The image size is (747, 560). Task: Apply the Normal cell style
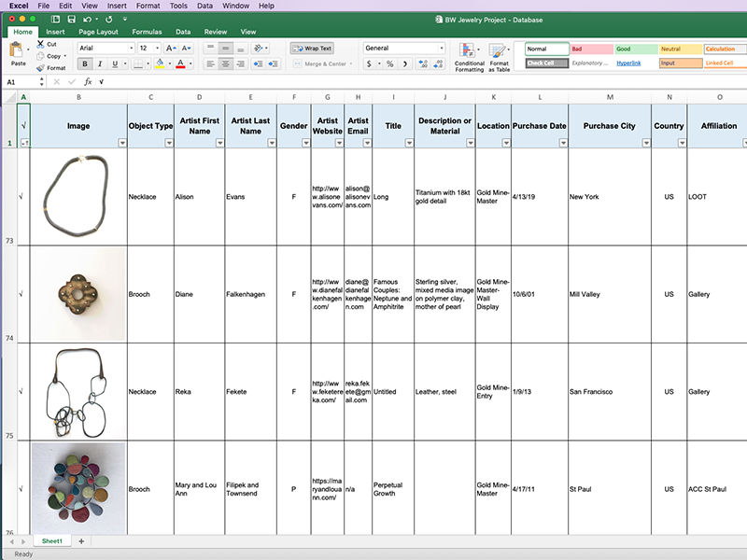point(547,49)
